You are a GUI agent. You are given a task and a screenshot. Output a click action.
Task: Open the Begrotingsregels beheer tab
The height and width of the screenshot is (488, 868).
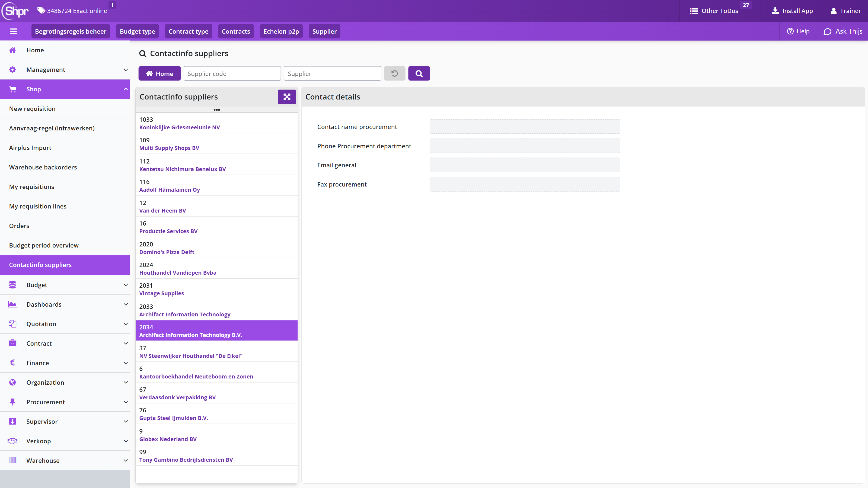71,31
